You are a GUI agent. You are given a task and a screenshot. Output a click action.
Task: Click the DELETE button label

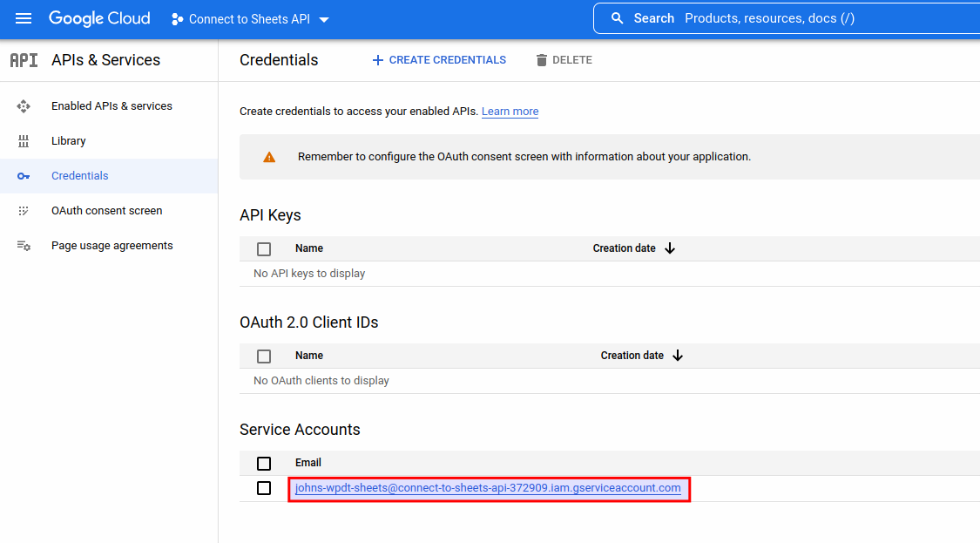[571, 60]
